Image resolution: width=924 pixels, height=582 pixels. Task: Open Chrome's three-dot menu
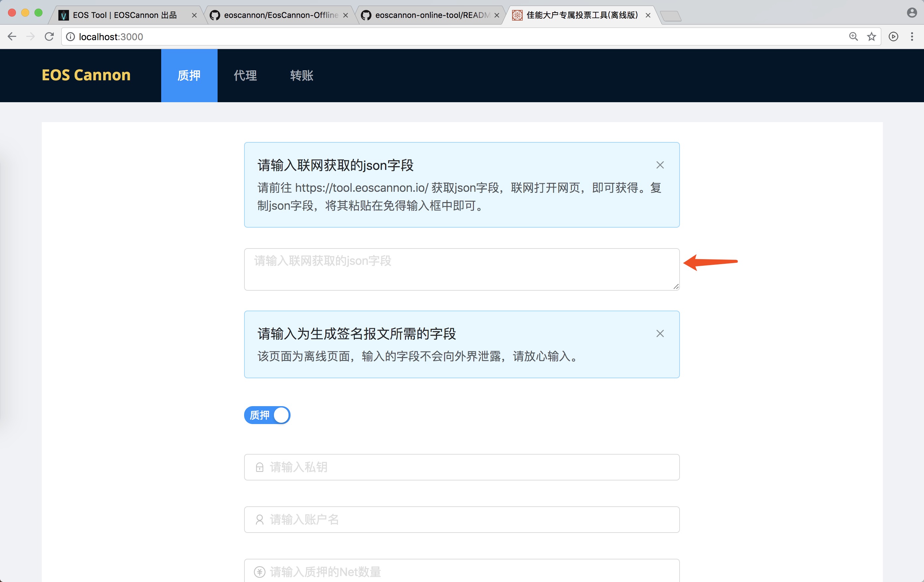pos(912,36)
